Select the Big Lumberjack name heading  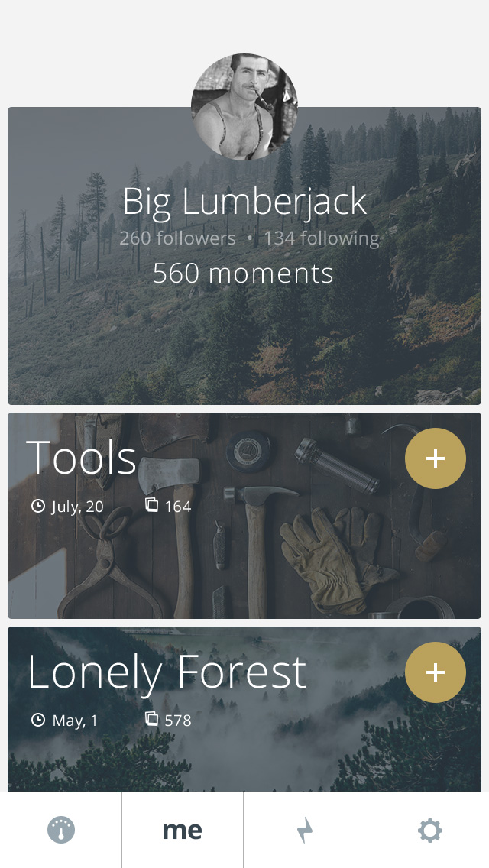244,202
